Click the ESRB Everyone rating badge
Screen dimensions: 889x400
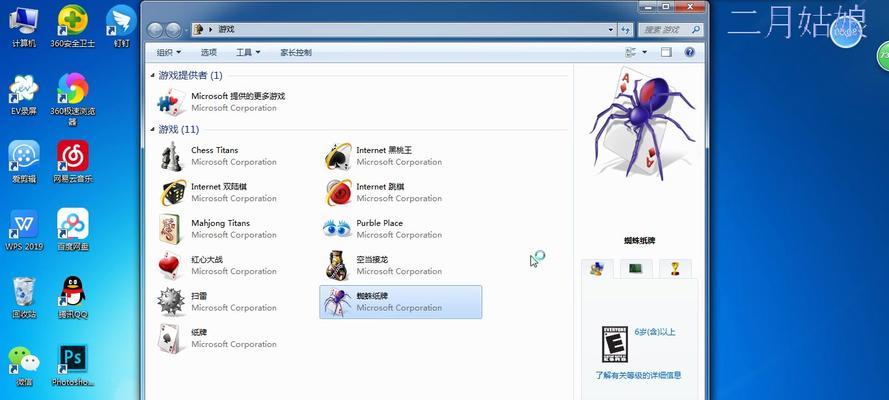[x=615, y=344]
